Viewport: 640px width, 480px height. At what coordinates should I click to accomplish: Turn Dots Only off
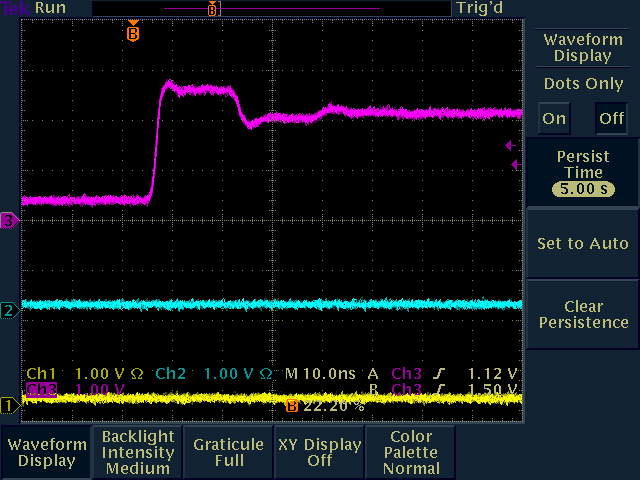[x=611, y=118]
